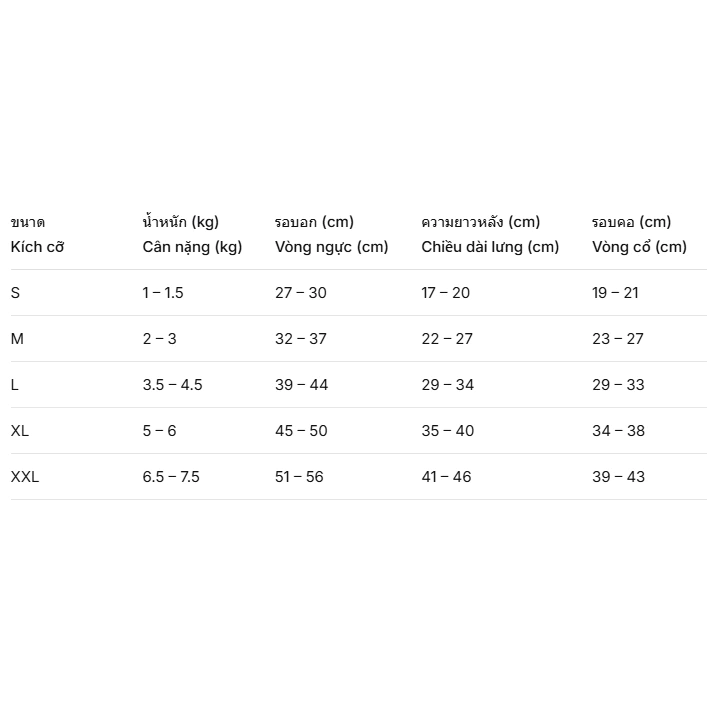Select back length value 17 – 20

[x=445, y=293]
